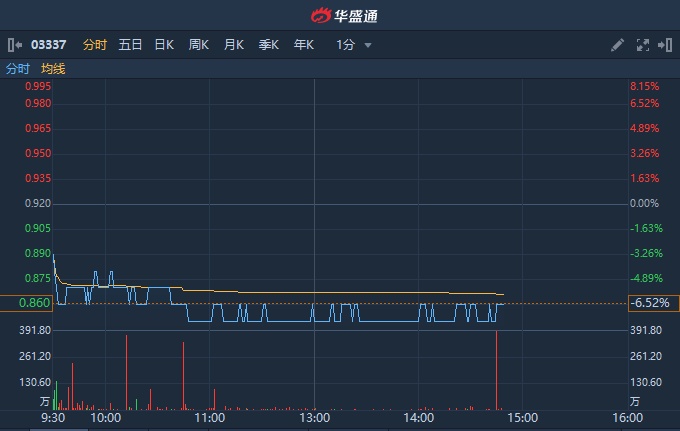Select the 分时 chart tab in toolbar
This screenshot has width=680, height=431.
click(95, 45)
